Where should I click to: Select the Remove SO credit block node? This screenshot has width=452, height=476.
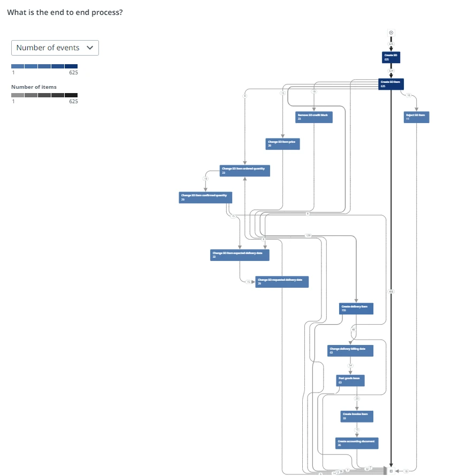[x=314, y=117]
